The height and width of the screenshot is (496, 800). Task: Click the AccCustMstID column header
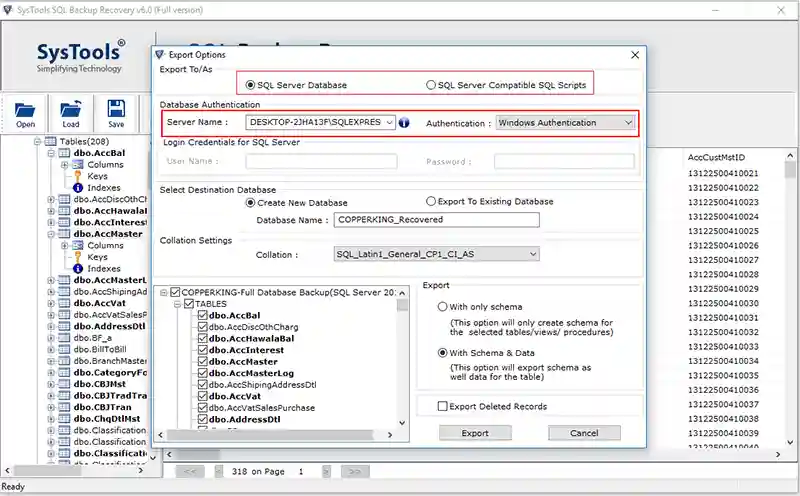[x=716, y=157]
